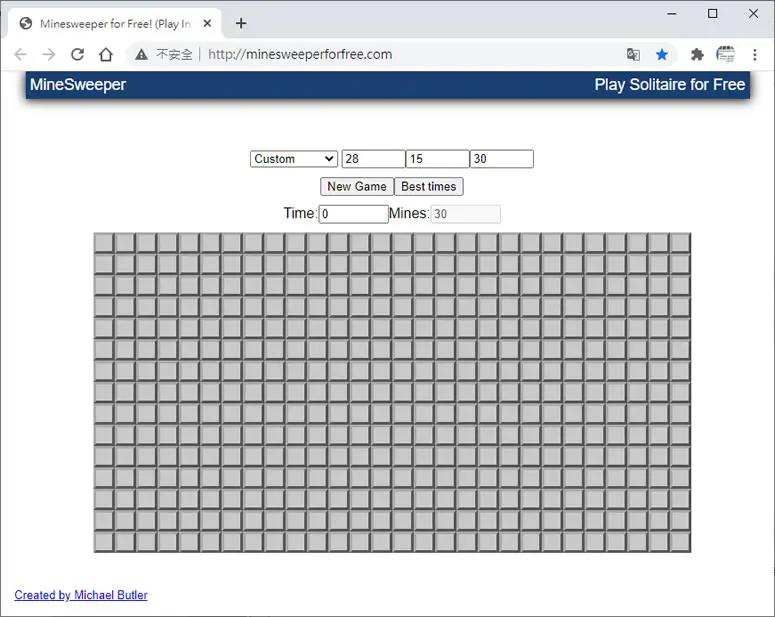
Task: Reveal the top-left corner minefield cell
Action: pos(104,243)
